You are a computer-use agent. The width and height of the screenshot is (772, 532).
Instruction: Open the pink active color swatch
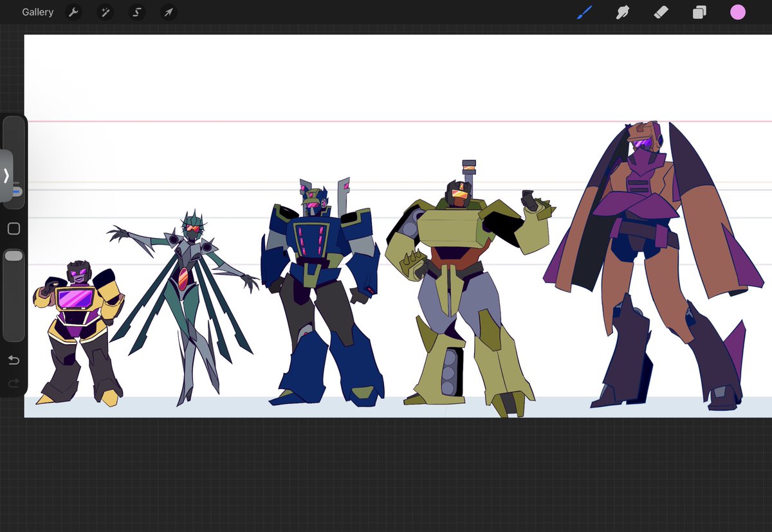(x=738, y=12)
